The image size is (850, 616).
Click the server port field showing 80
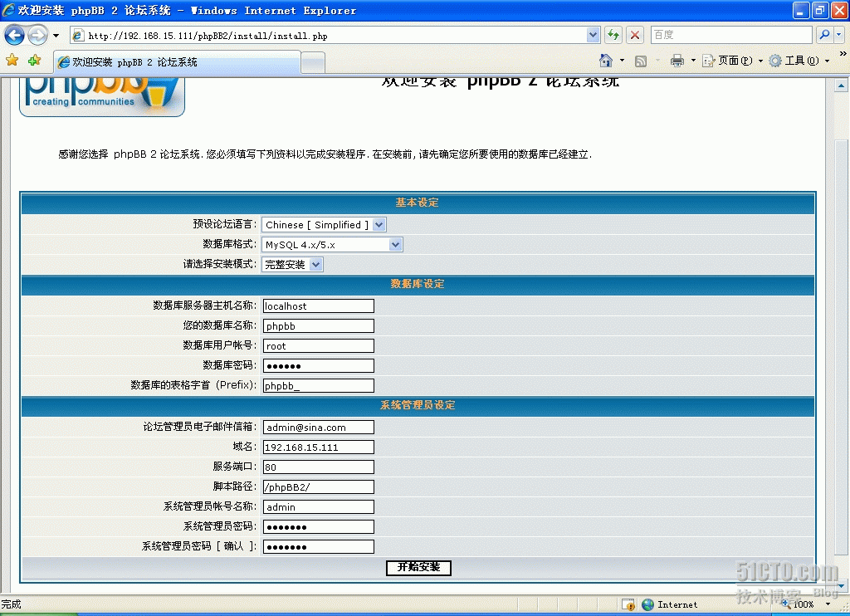coord(318,467)
